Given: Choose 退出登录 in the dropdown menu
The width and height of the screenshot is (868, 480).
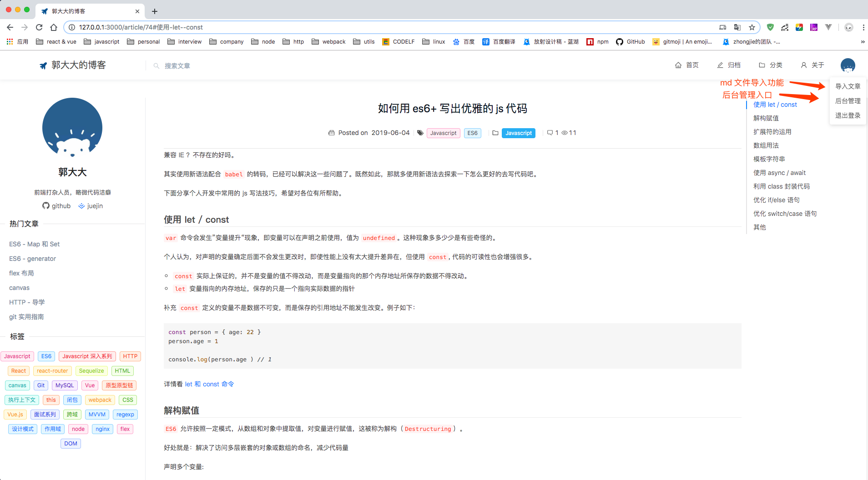Looking at the screenshot, I should click(x=848, y=115).
